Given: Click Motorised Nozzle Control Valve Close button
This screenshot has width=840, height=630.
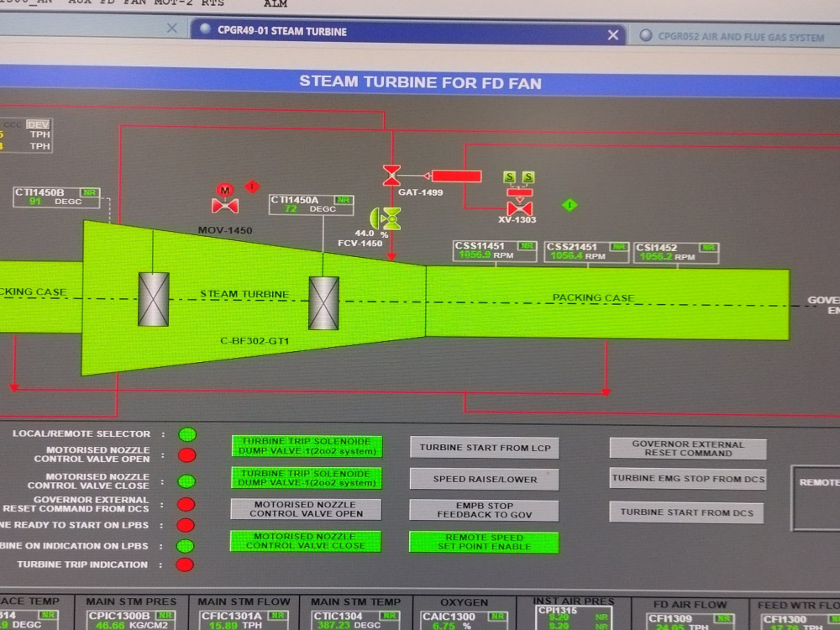Looking at the screenshot, I should (306, 541).
